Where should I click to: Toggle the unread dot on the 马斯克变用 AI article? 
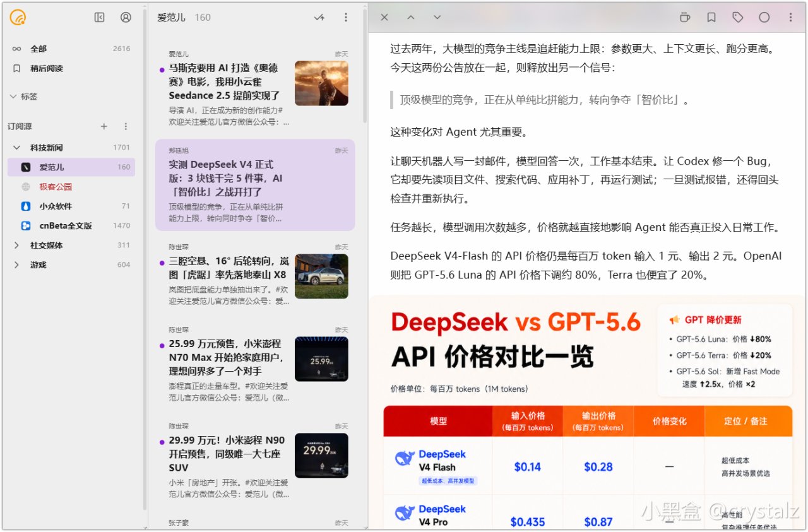tap(162, 69)
